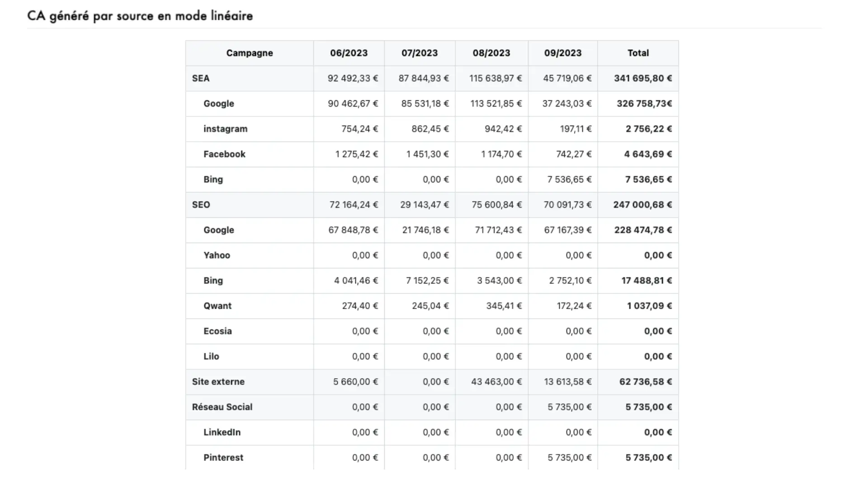The height and width of the screenshot is (488, 868).
Task: Select the 06/2023 column header
Action: 349,53
